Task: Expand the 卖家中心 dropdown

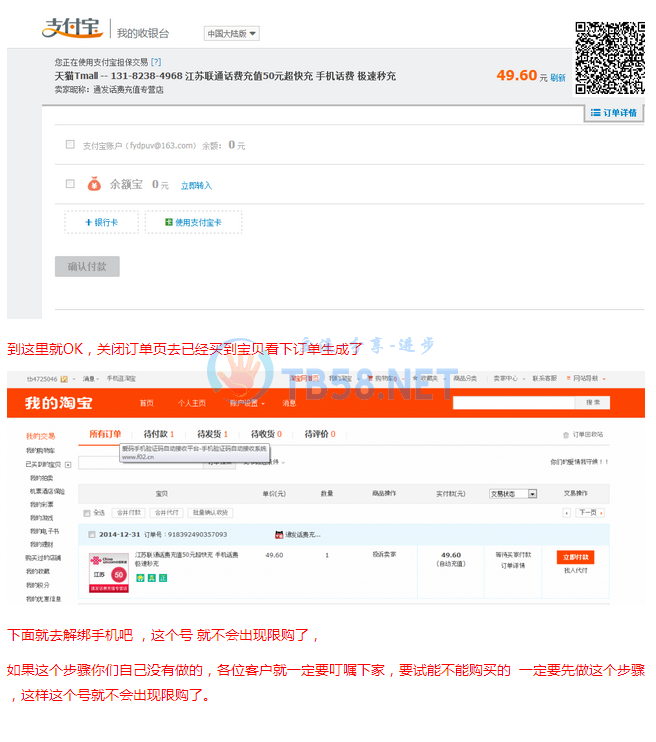Action: coord(509,379)
